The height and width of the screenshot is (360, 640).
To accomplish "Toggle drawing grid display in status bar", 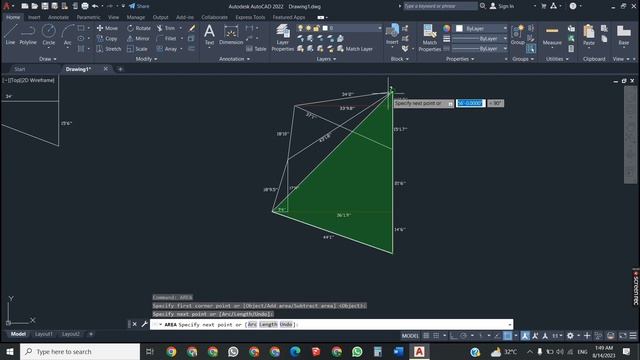I will pyautogui.click(x=426, y=336).
